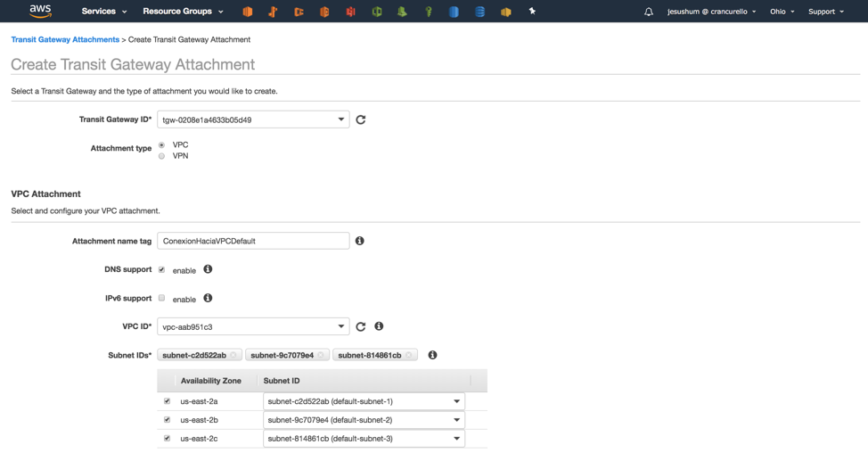Go to Transit Gateway Attachments breadcrumb

coord(65,39)
